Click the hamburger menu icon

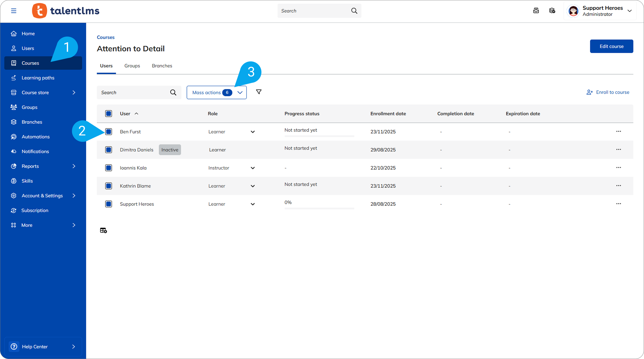coord(13,11)
